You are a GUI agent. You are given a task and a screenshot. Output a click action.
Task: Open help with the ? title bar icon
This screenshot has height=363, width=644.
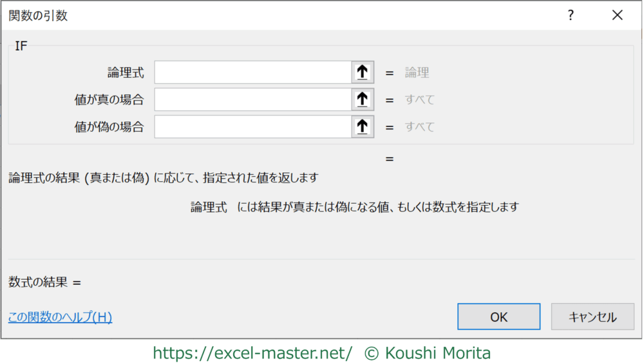click(x=570, y=16)
